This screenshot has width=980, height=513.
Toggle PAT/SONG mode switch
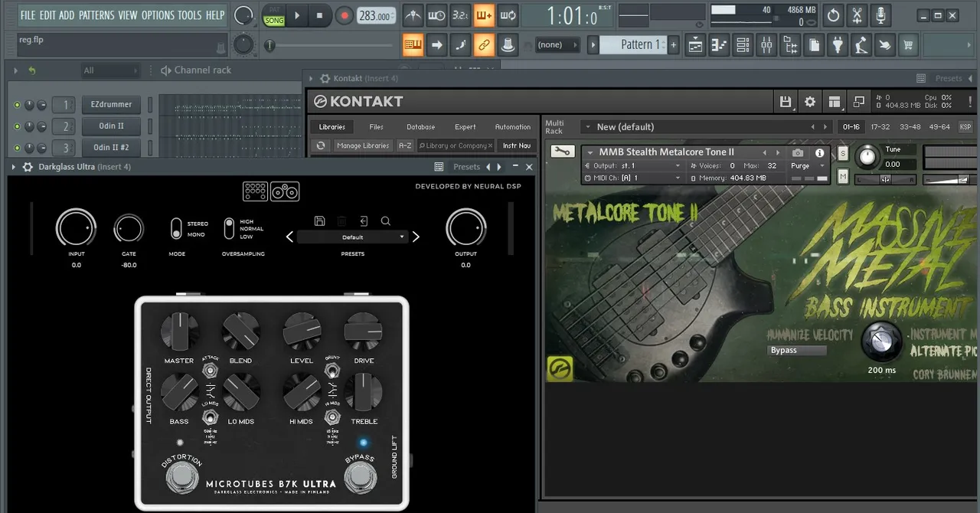click(273, 15)
